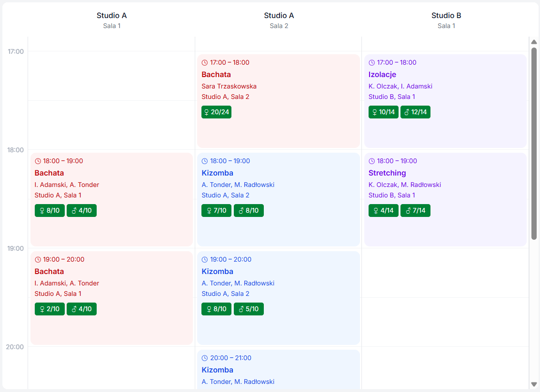The image size is (540, 392).
Task: Click clock icon on Izolacje class card
Action: (372, 63)
